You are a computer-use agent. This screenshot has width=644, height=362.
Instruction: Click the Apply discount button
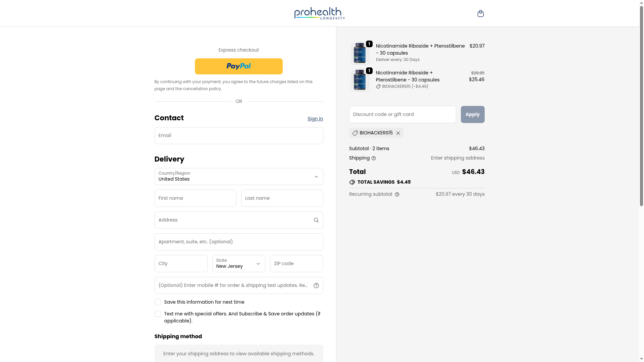(472, 115)
